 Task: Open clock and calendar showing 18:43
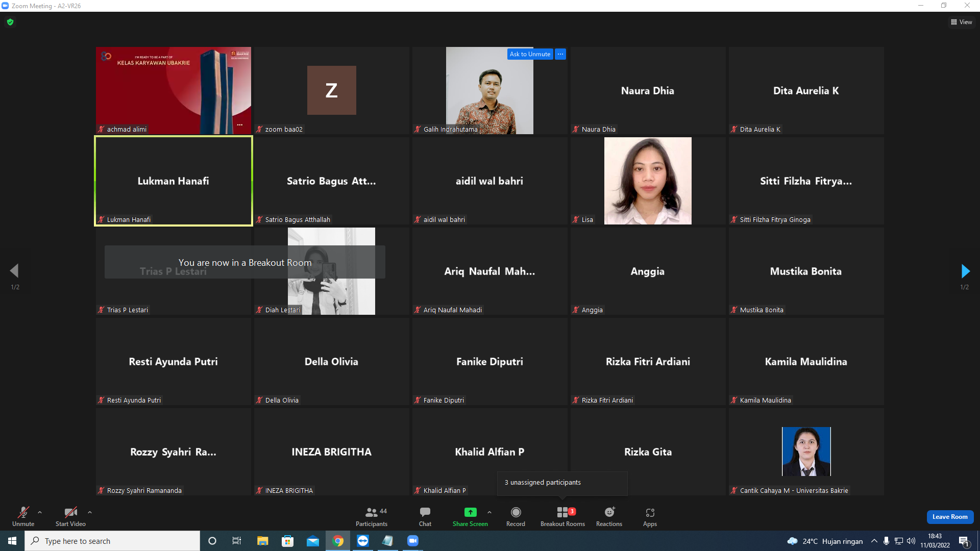coord(935,541)
